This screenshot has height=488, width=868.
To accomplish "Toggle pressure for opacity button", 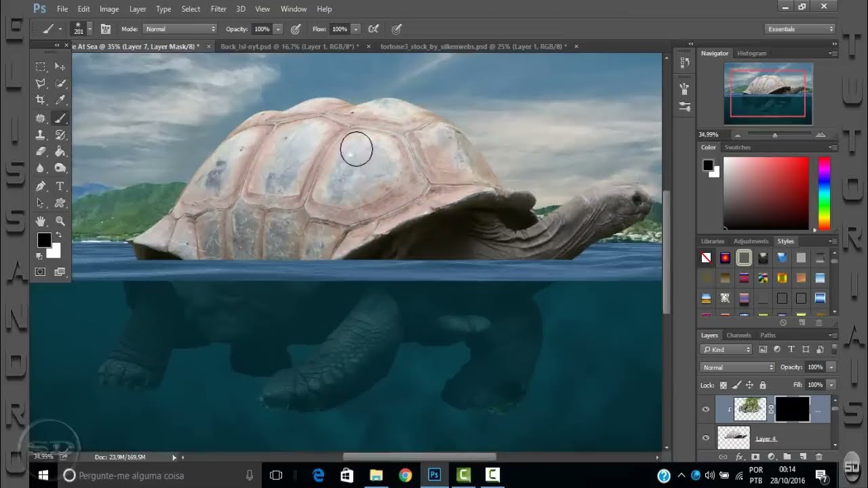I will (296, 29).
